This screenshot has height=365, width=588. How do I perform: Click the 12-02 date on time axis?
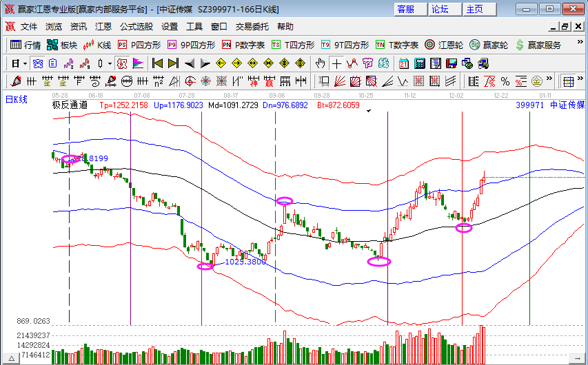[456, 96]
